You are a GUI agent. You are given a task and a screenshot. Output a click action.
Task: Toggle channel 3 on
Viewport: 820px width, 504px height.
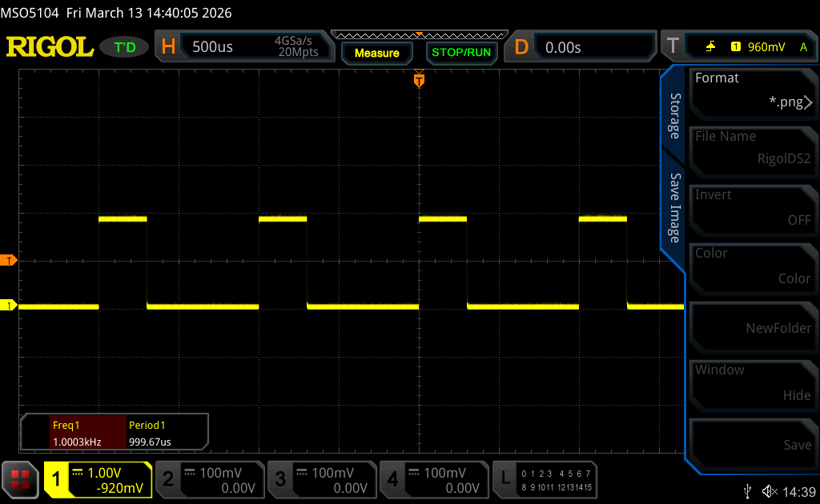(322, 479)
